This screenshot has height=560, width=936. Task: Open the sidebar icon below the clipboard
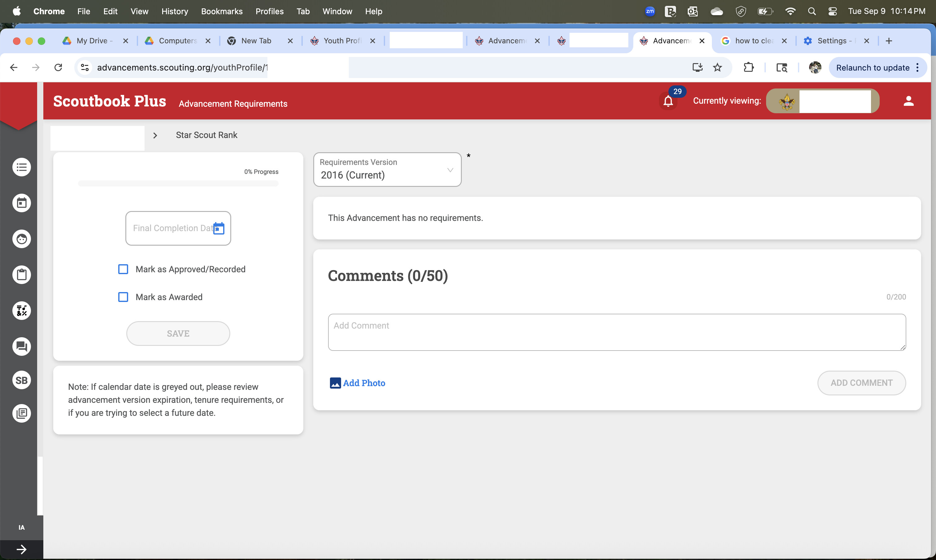click(22, 311)
